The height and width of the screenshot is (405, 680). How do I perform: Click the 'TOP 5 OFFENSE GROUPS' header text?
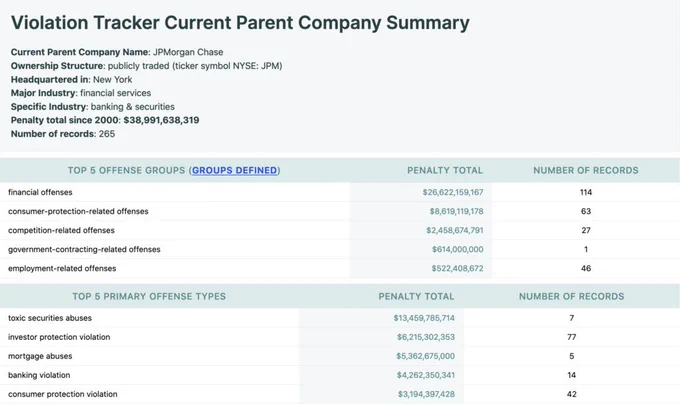coord(126,170)
